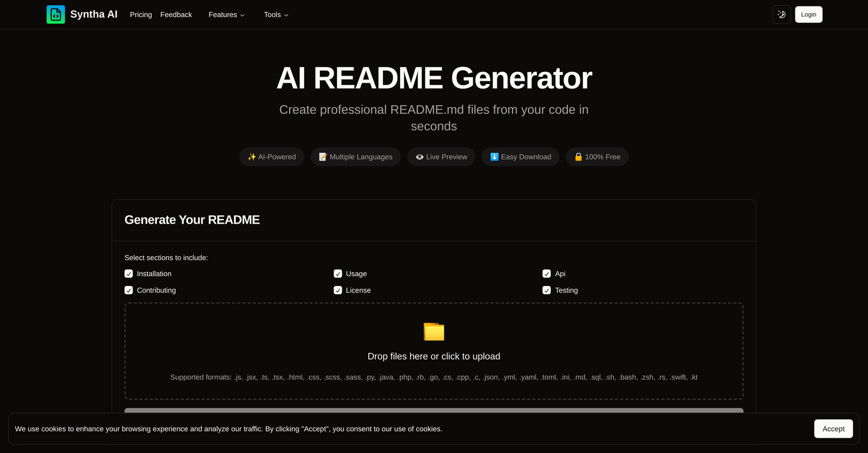Click the Multiple Languages badge icon
The image size is (868, 453).
323,156
